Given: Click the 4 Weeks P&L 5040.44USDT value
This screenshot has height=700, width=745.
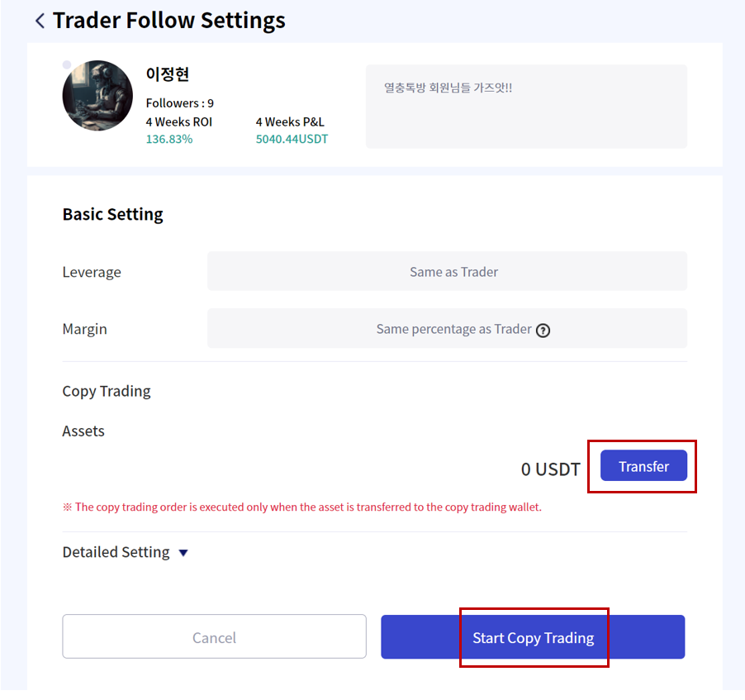Looking at the screenshot, I should [x=292, y=140].
